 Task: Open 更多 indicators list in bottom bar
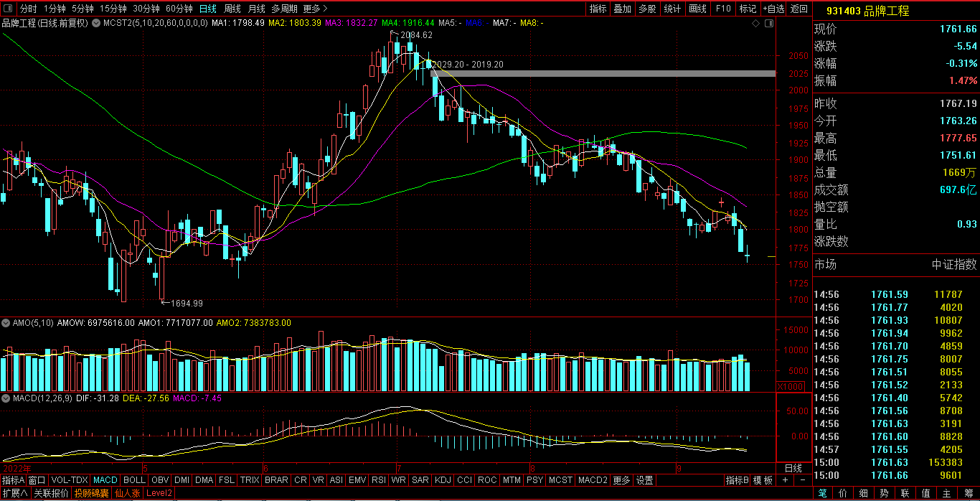click(621, 480)
